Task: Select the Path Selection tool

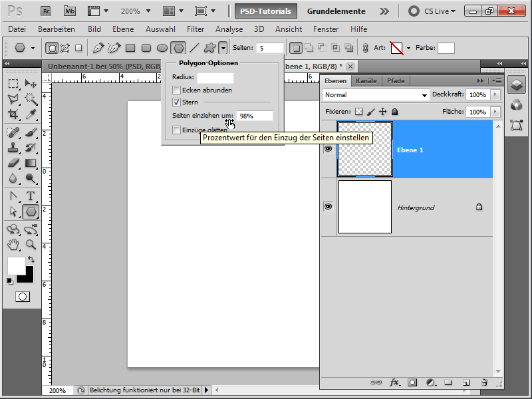Action: [13, 211]
